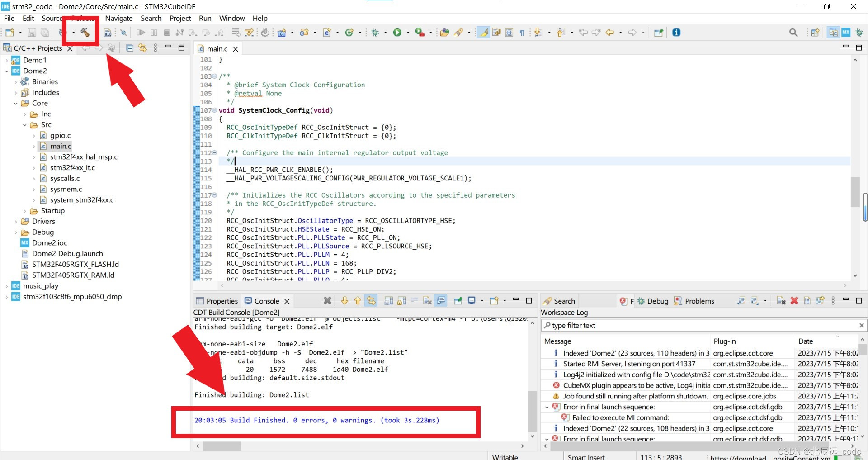
Task: Toggle Block Selection Mode icon
Action: 509,33
